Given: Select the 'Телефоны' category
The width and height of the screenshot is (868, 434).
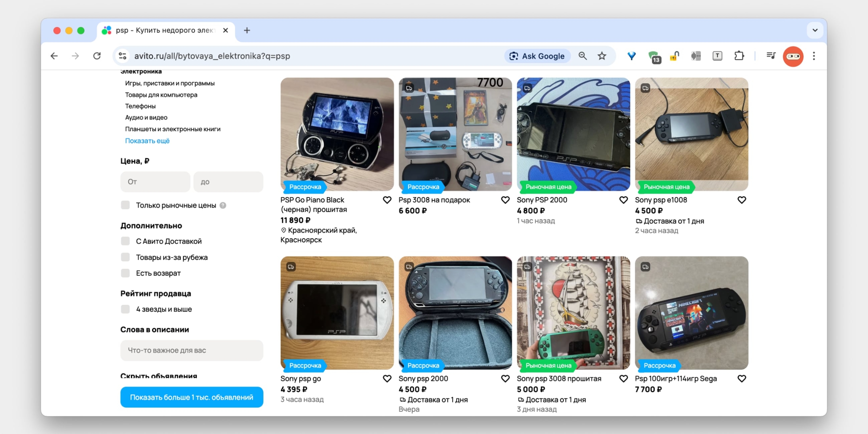Looking at the screenshot, I should tap(140, 106).
